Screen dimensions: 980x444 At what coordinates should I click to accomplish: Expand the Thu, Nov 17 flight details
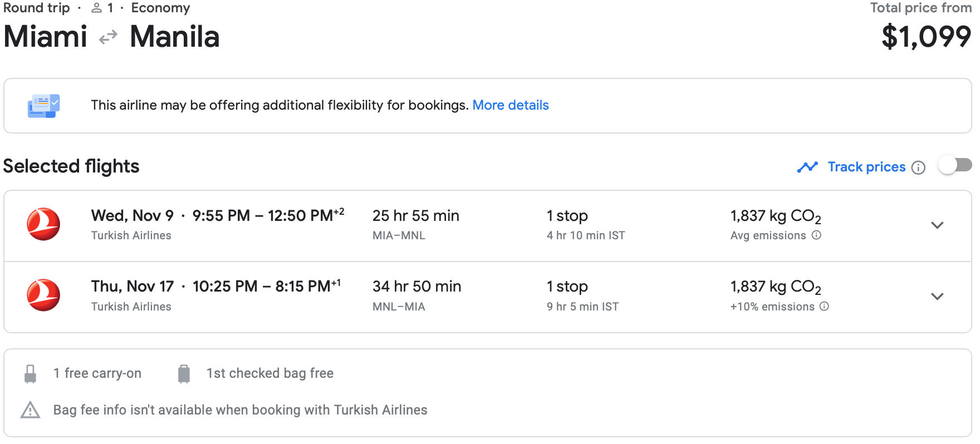pyautogui.click(x=937, y=297)
